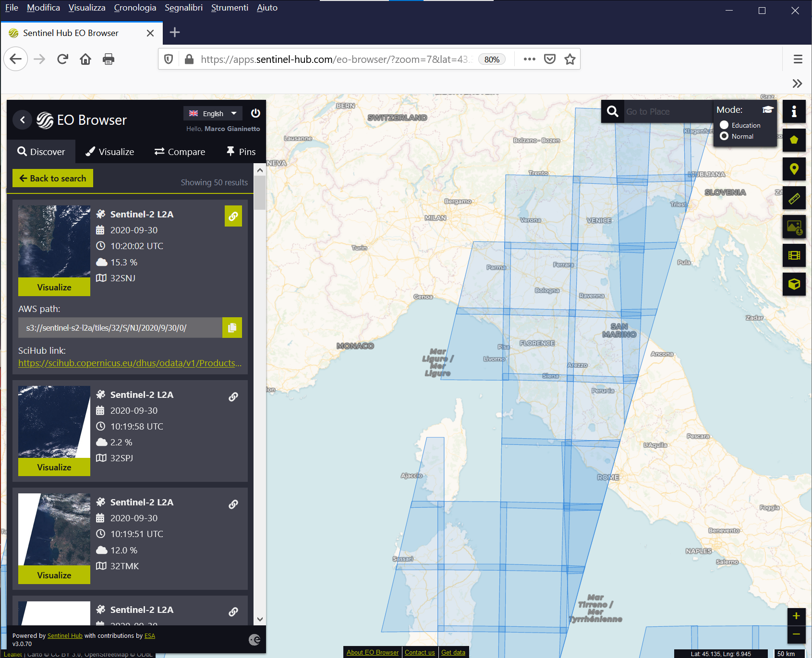The width and height of the screenshot is (812, 658).
Task: Open a new browser tab
Action: click(x=175, y=32)
